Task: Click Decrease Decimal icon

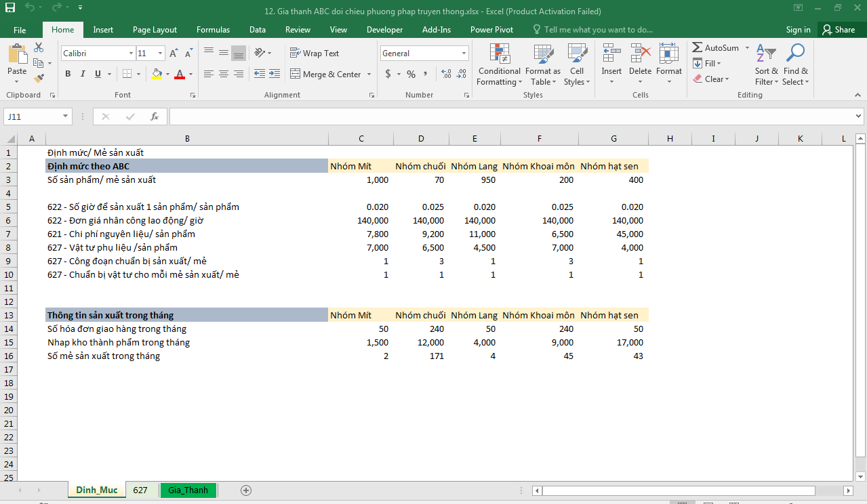Action: 462,74
